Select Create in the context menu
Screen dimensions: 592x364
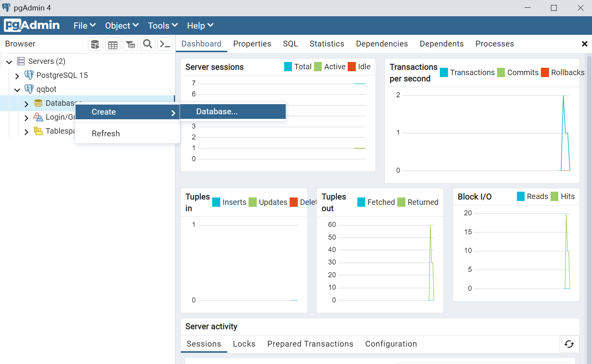click(128, 112)
